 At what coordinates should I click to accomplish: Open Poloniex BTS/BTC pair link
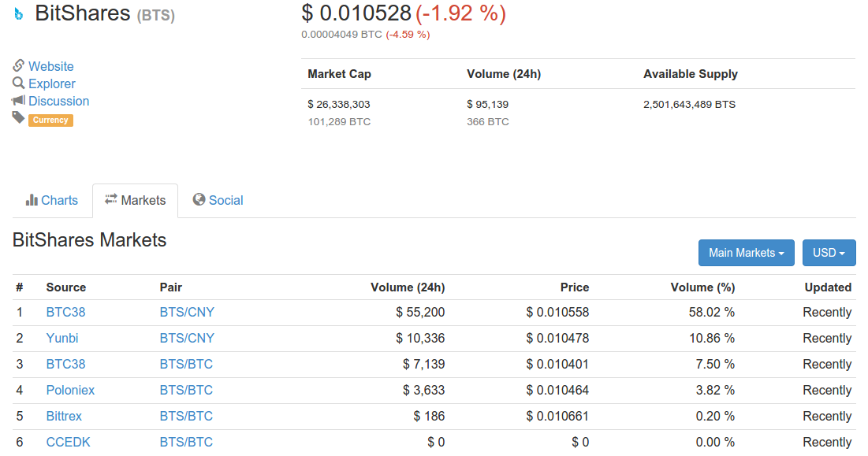186,390
